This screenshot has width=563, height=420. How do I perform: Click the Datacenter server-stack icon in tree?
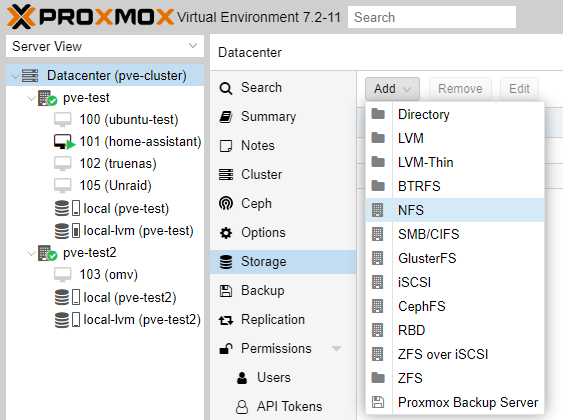[x=30, y=76]
